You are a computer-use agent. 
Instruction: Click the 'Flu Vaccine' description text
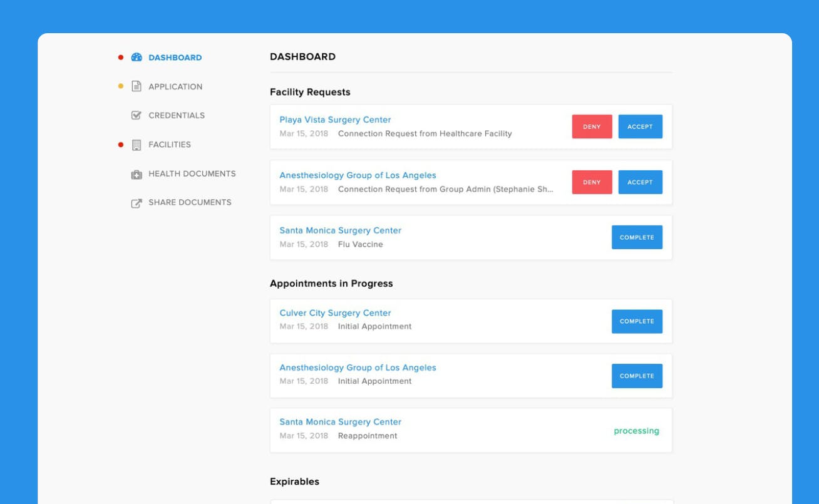click(x=360, y=244)
